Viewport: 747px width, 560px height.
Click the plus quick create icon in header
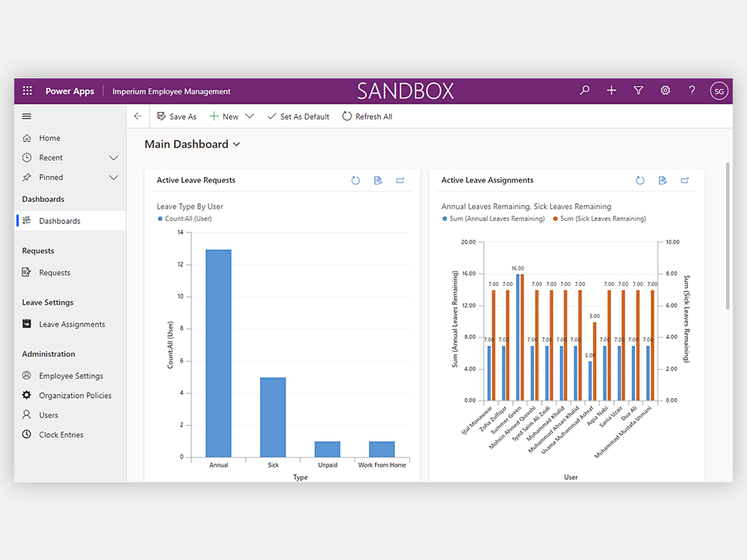point(611,90)
